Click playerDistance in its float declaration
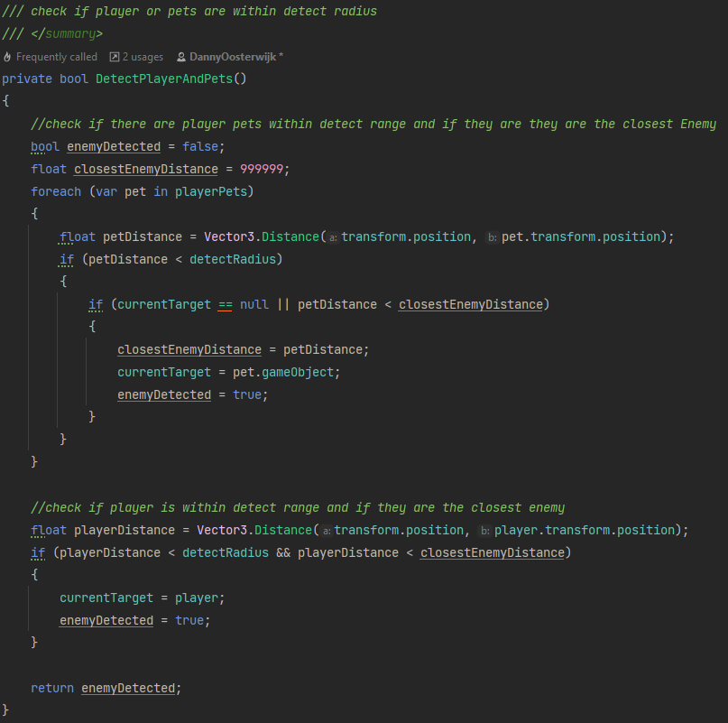Screen dimensions: 728x723 pyautogui.click(x=124, y=530)
